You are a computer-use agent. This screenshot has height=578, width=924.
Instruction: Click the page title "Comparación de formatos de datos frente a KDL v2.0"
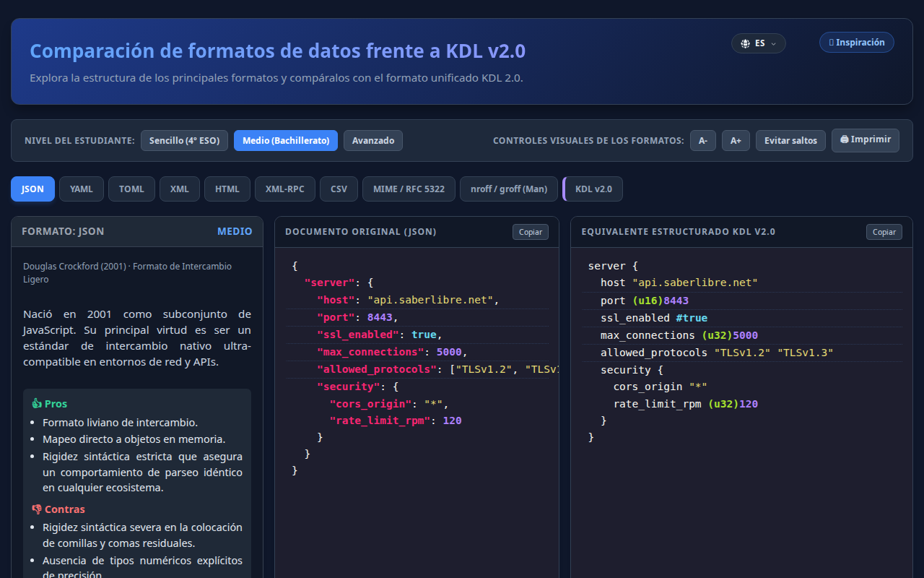278,51
